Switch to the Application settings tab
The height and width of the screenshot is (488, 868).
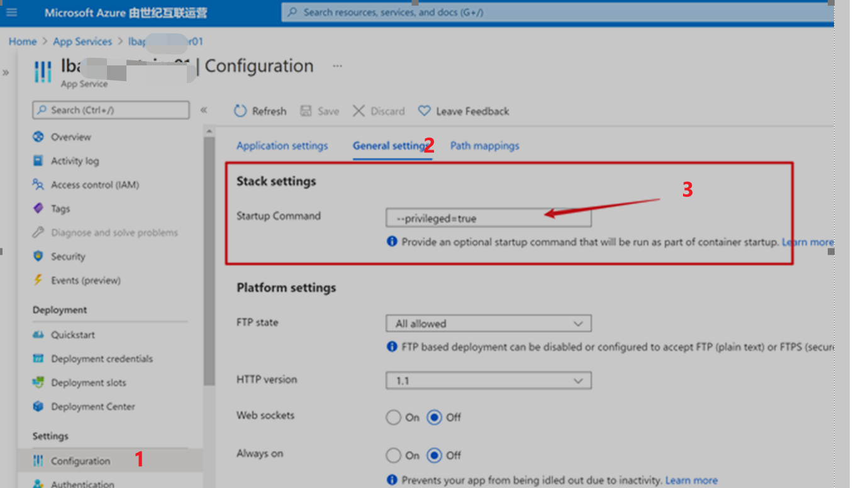click(282, 146)
